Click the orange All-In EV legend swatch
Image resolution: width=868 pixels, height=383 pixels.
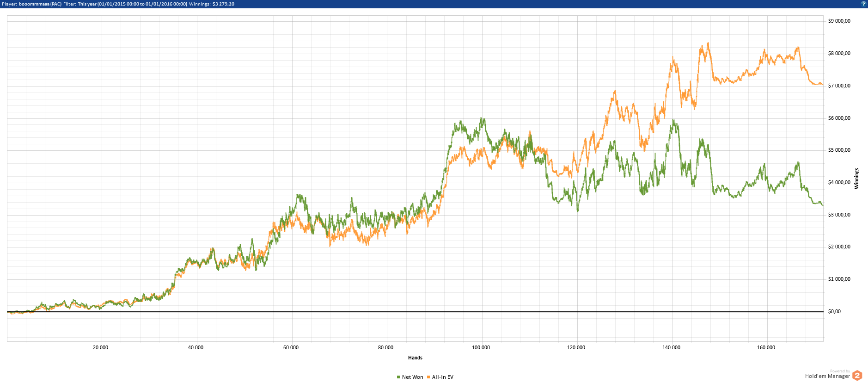coord(428,377)
